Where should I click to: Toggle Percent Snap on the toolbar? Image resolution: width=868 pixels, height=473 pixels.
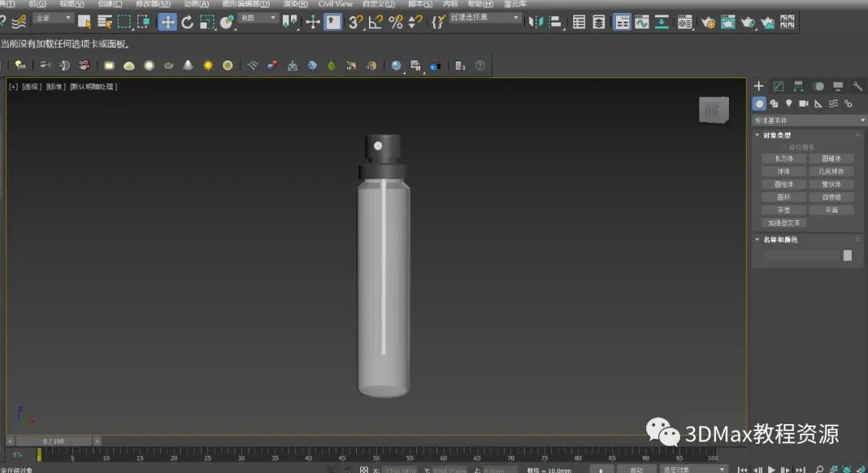[x=395, y=22]
